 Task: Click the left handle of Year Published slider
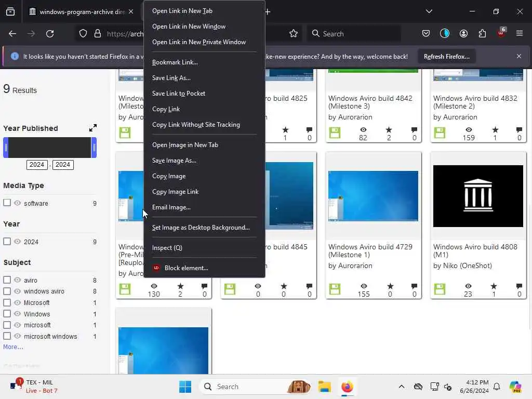point(6,148)
